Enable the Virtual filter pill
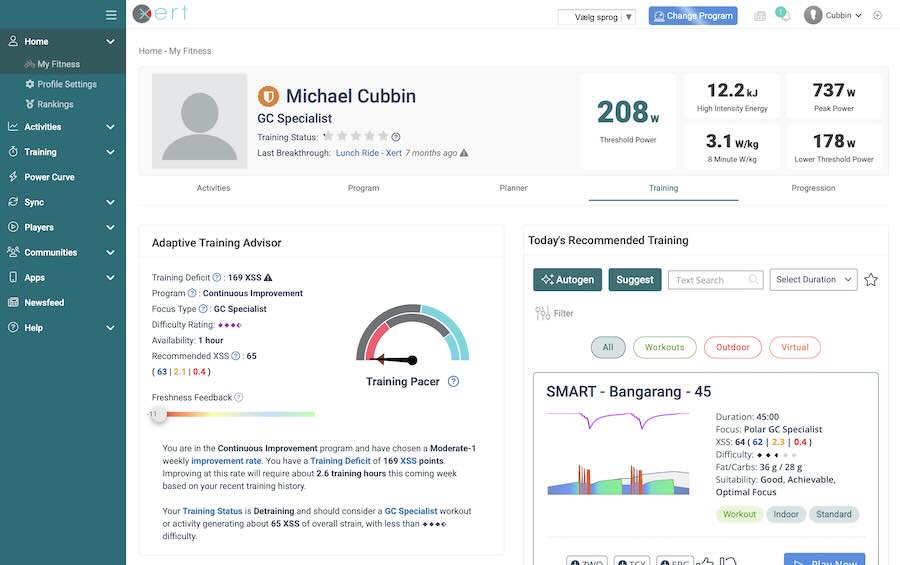The image size is (900, 565). [x=794, y=347]
